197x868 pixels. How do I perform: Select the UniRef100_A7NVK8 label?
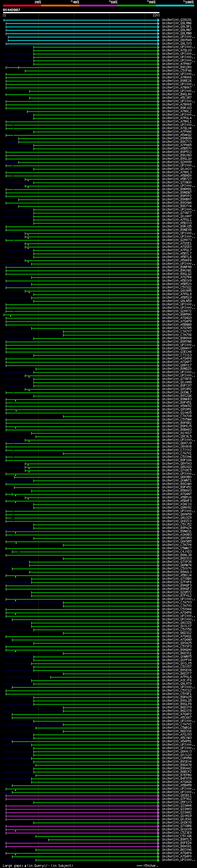[176, 104]
